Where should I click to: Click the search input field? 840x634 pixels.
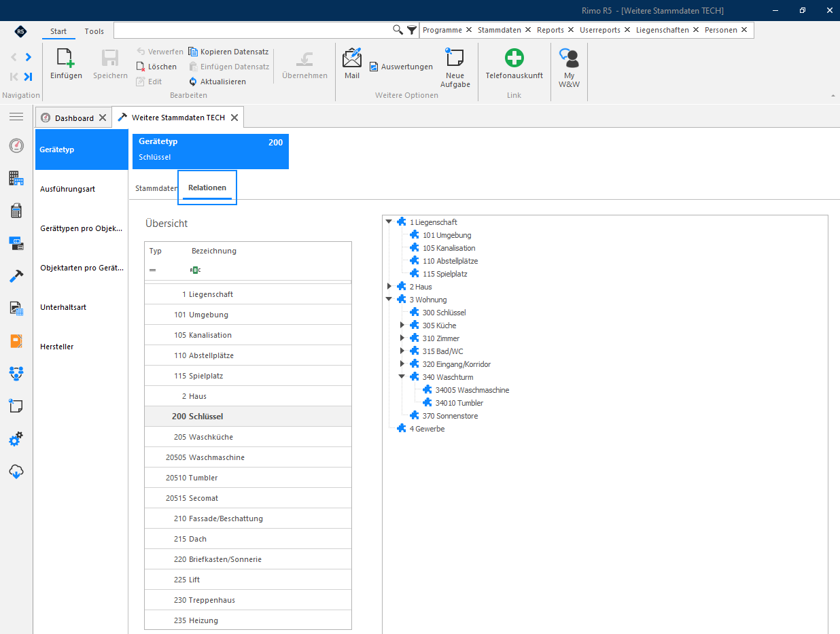coord(252,30)
